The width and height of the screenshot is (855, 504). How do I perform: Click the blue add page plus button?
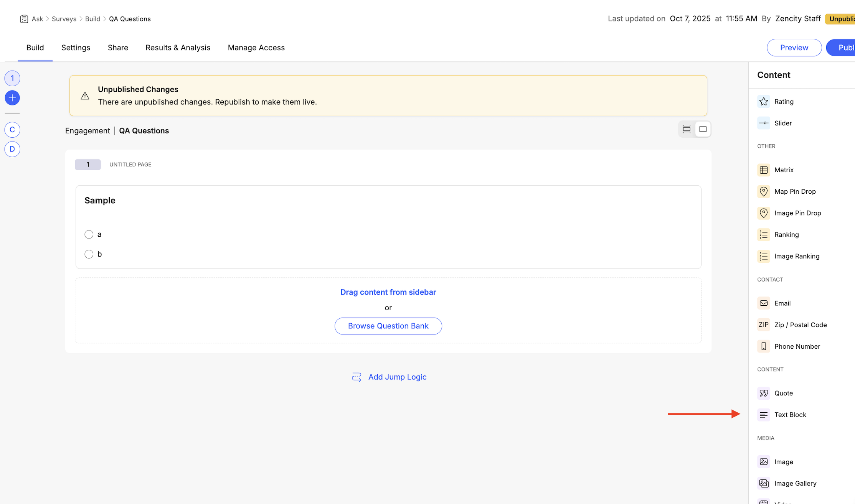tap(12, 98)
